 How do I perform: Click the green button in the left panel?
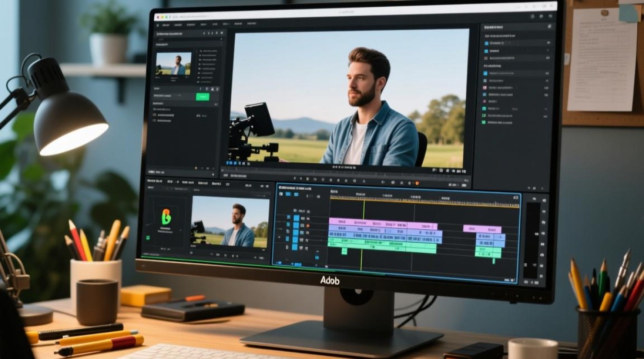202,96
